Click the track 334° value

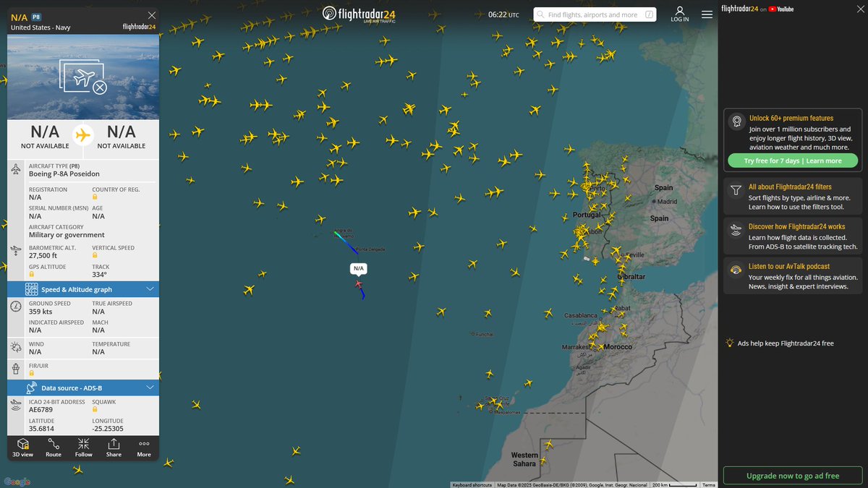click(99, 274)
